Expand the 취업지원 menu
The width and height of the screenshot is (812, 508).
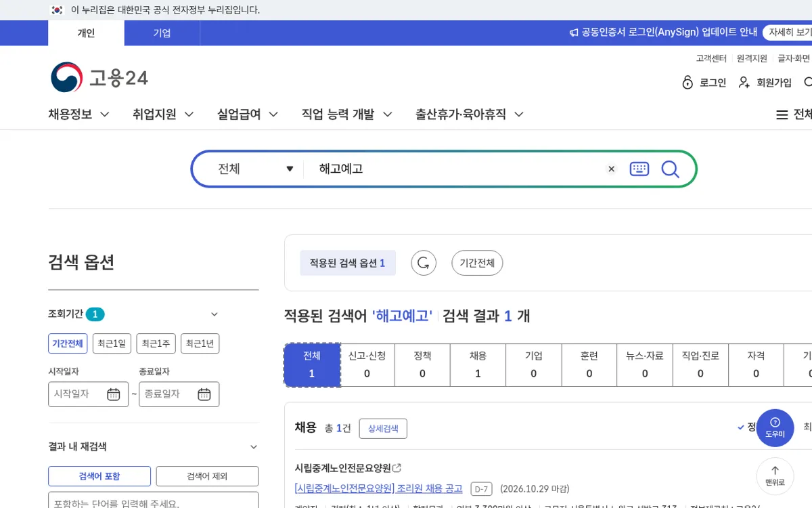pyautogui.click(x=163, y=114)
